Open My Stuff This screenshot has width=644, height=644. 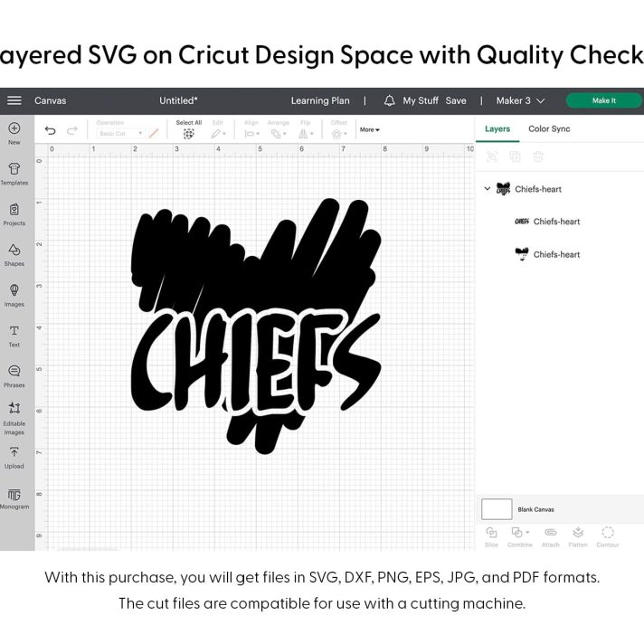coord(421,100)
